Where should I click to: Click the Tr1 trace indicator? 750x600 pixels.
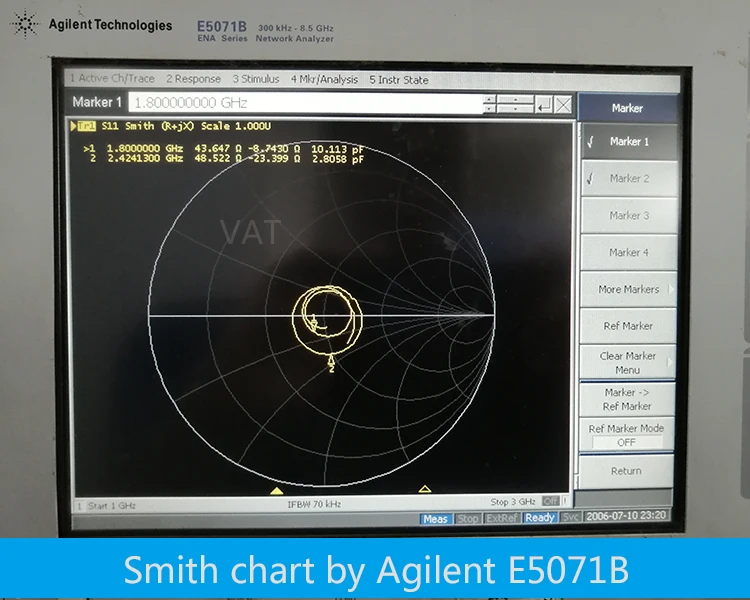point(87,126)
